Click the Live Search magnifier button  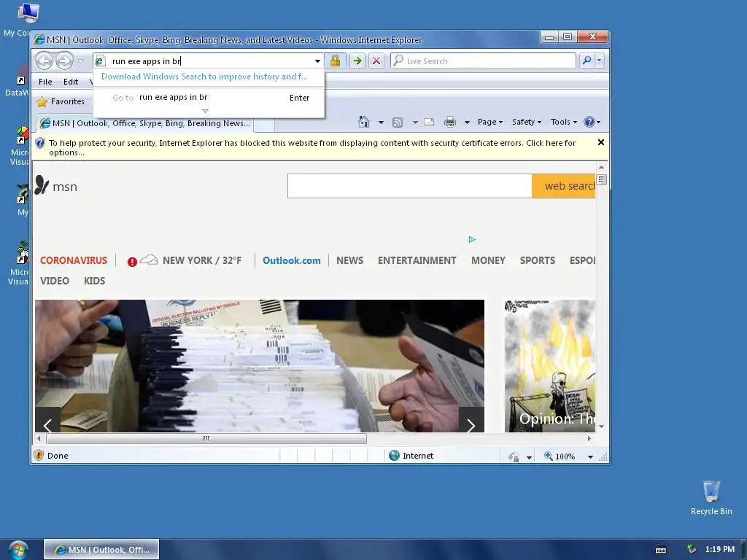click(x=587, y=61)
